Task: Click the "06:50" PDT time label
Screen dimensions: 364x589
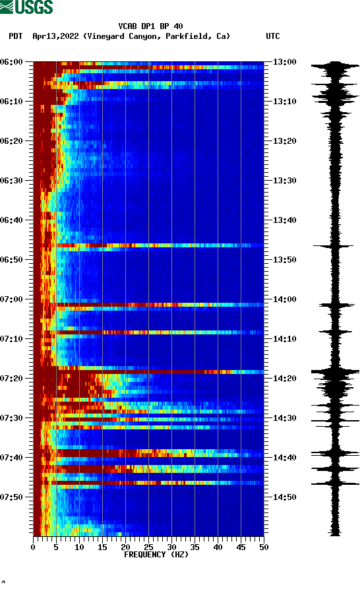Action: click(11, 260)
